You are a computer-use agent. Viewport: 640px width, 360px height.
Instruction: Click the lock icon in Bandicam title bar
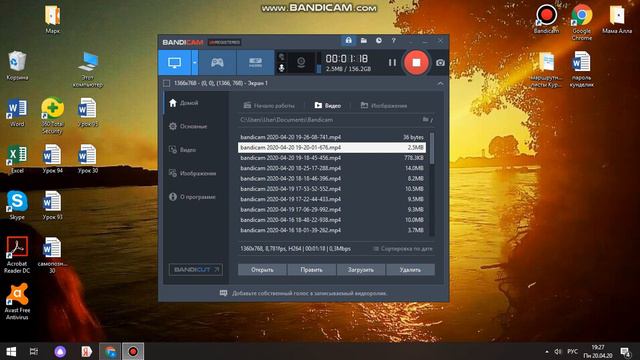(348, 40)
